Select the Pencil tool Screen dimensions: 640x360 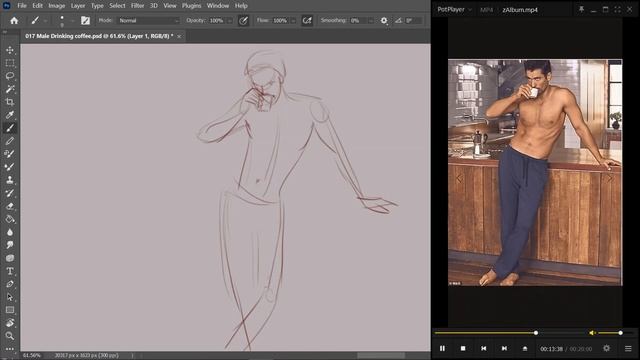pyautogui.click(x=10, y=141)
